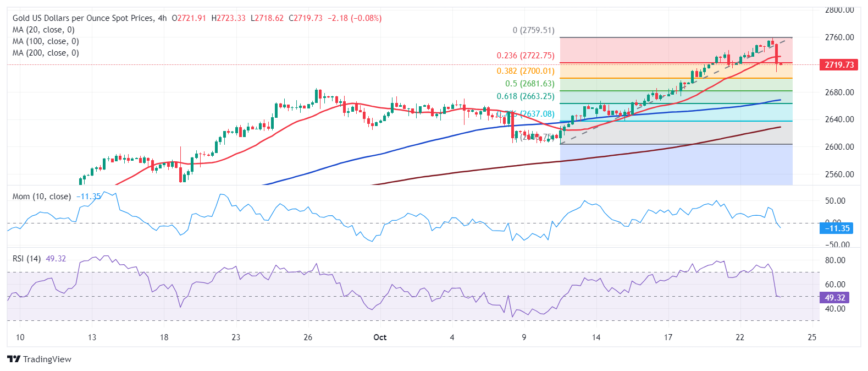Screen dimensions: 868x371
Task: Open the TradingView link text
Action: point(47,359)
